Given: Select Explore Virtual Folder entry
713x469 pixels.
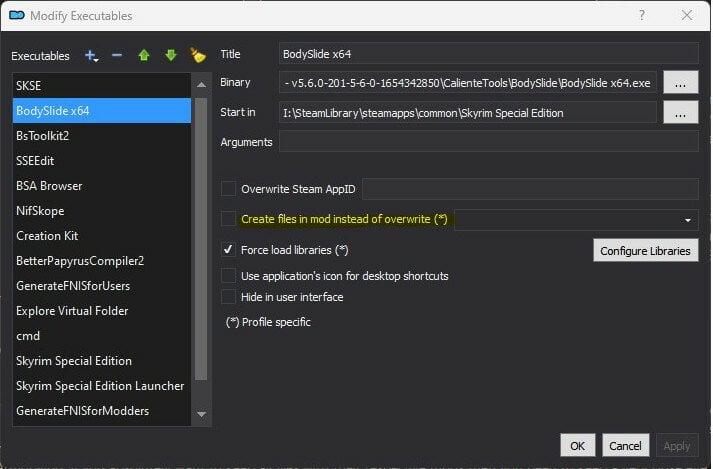Looking at the screenshot, I should point(102,311).
